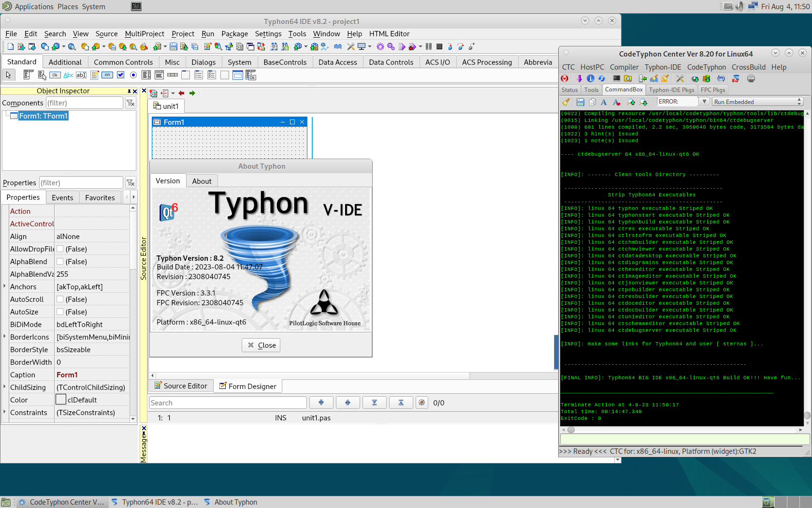This screenshot has height=508, width=812.
Task: Click the Search input field below the editor
Action: pos(228,403)
